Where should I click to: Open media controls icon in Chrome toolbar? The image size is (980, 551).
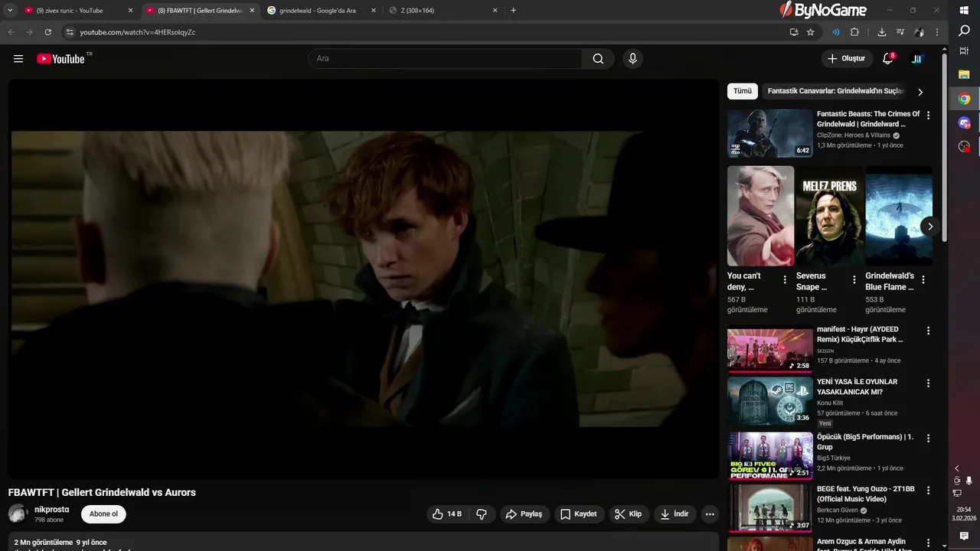click(x=900, y=32)
